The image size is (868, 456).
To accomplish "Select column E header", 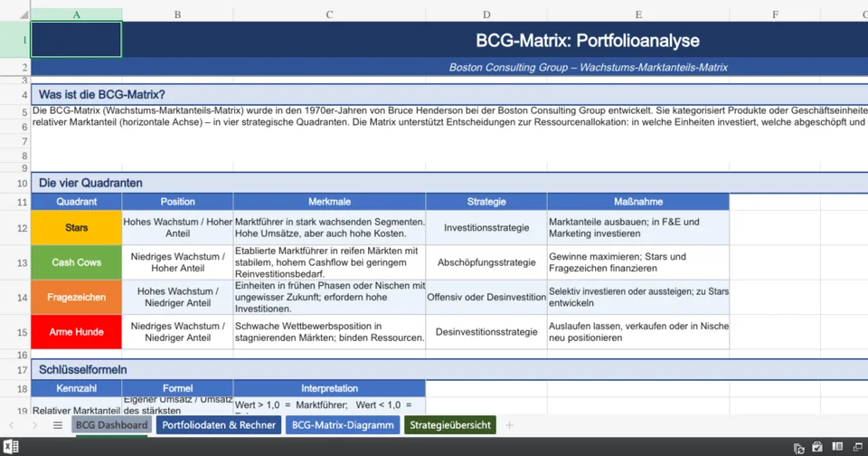I will point(638,15).
